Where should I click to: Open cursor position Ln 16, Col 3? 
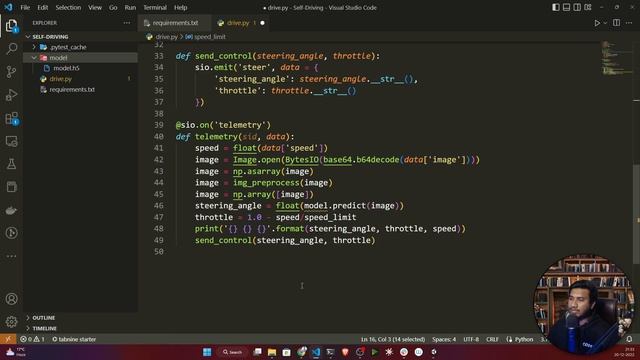[x=393, y=339]
